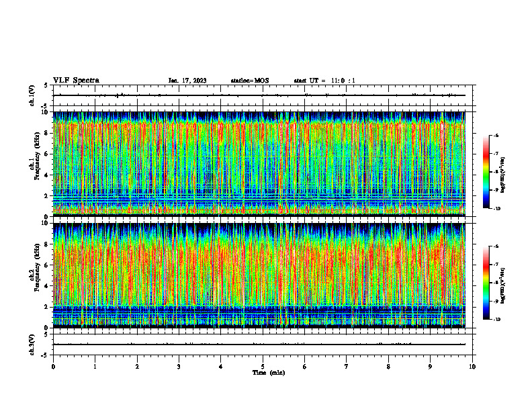
Task: Click the "5" tick on the ch.3(V) axis
Action: (46, 334)
